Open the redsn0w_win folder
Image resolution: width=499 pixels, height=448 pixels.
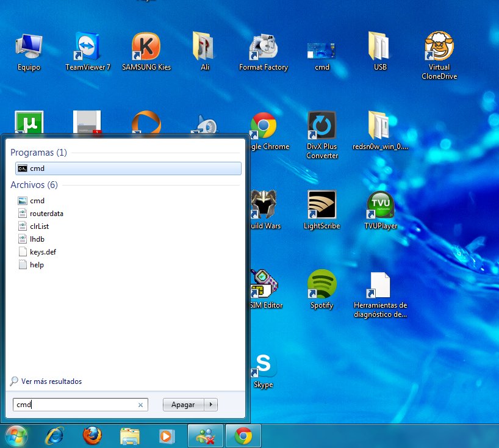[380, 131]
